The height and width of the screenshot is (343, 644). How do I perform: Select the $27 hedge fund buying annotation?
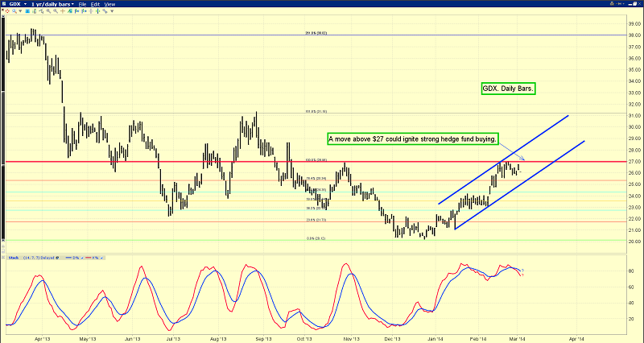click(412, 139)
